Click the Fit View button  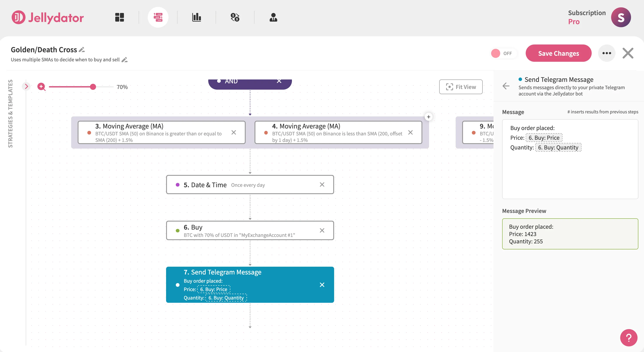coord(461,87)
